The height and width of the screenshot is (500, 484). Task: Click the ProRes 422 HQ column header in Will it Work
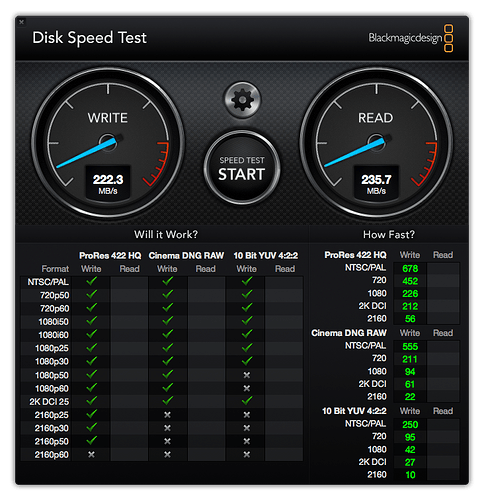[110, 256]
